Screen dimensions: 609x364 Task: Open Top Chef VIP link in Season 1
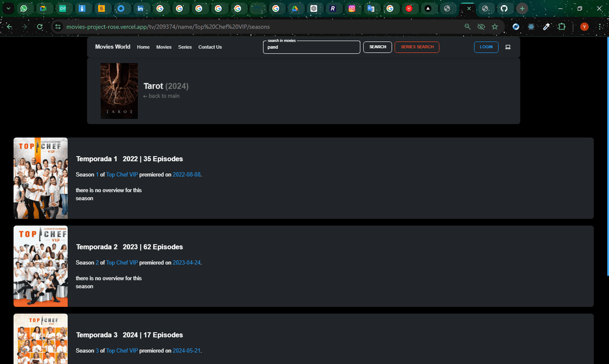(x=122, y=175)
